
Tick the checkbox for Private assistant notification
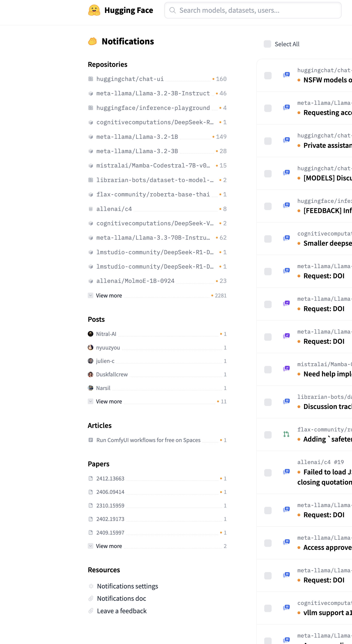coord(268,141)
